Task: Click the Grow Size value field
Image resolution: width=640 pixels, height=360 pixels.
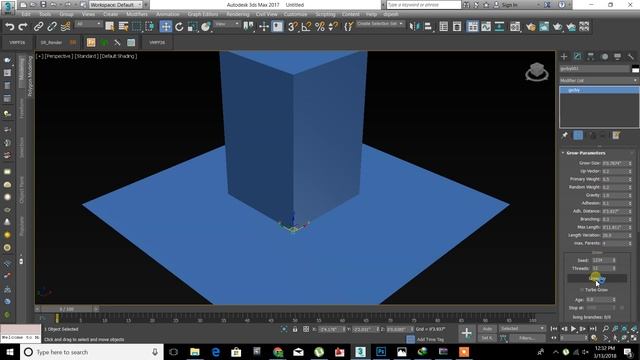Action: 615,163
